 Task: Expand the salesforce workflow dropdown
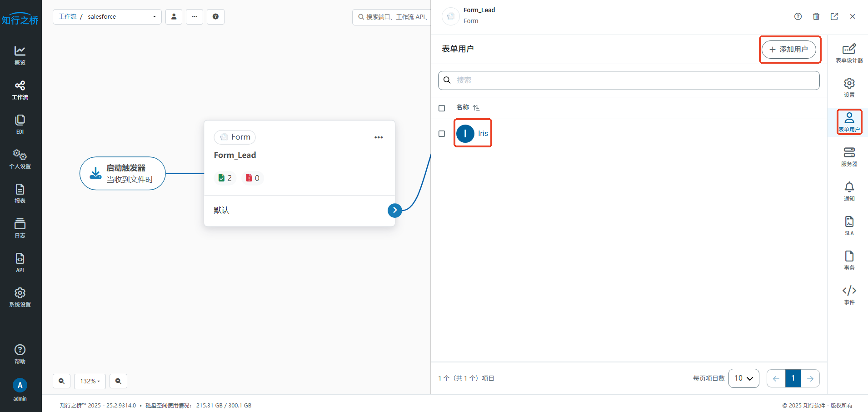pyautogui.click(x=155, y=17)
